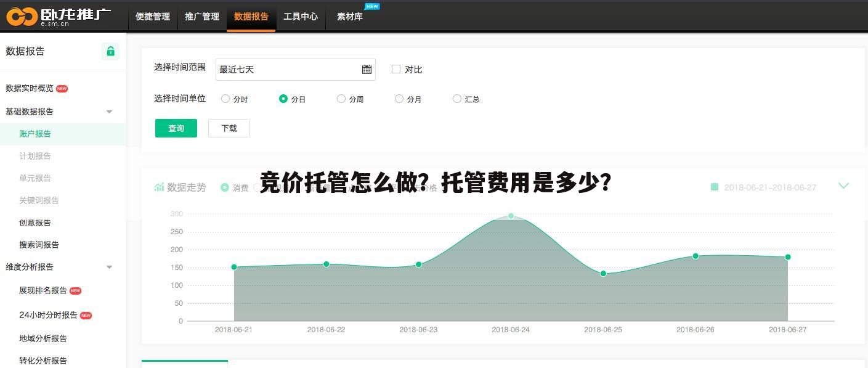The width and height of the screenshot is (868, 368).
Task: Switch to the 工具中心 menu
Action: tap(301, 17)
